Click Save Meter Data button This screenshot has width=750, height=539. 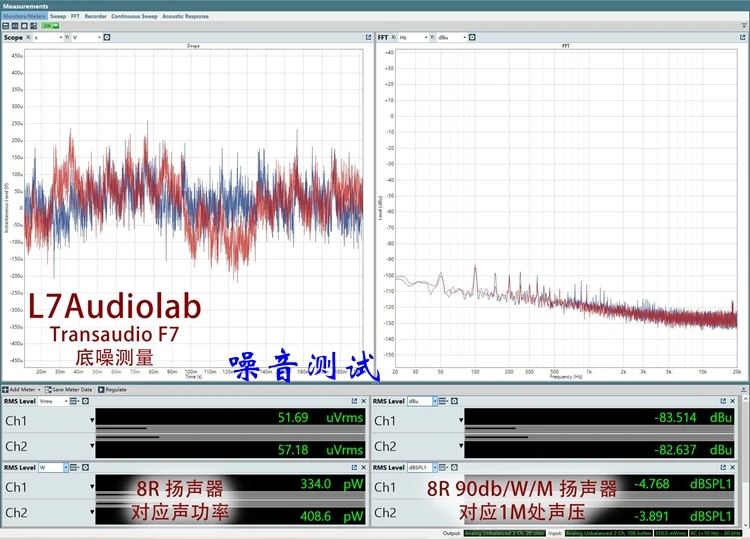pos(71,389)
